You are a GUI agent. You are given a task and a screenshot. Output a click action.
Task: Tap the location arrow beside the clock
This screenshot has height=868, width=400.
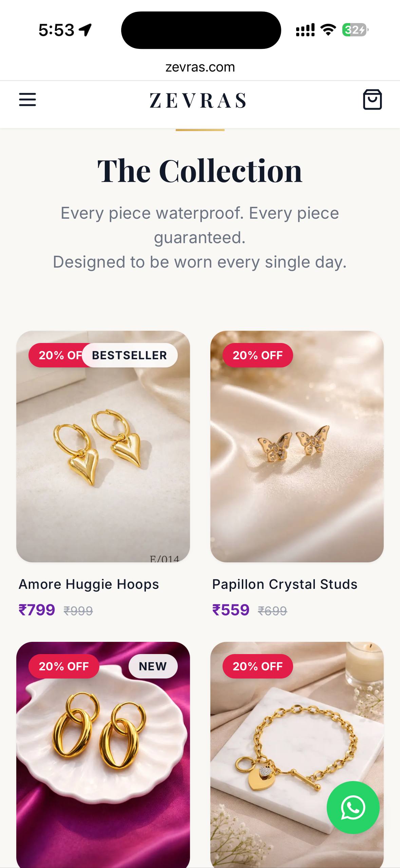click(85, 30)
